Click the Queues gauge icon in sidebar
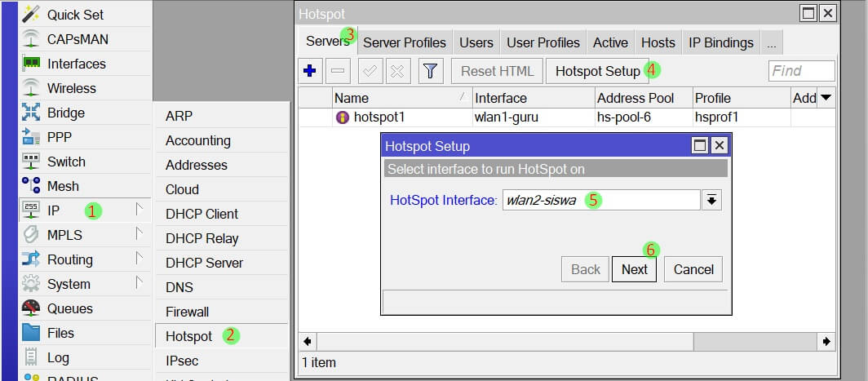The image size is (868, 381). pos(31,308)
